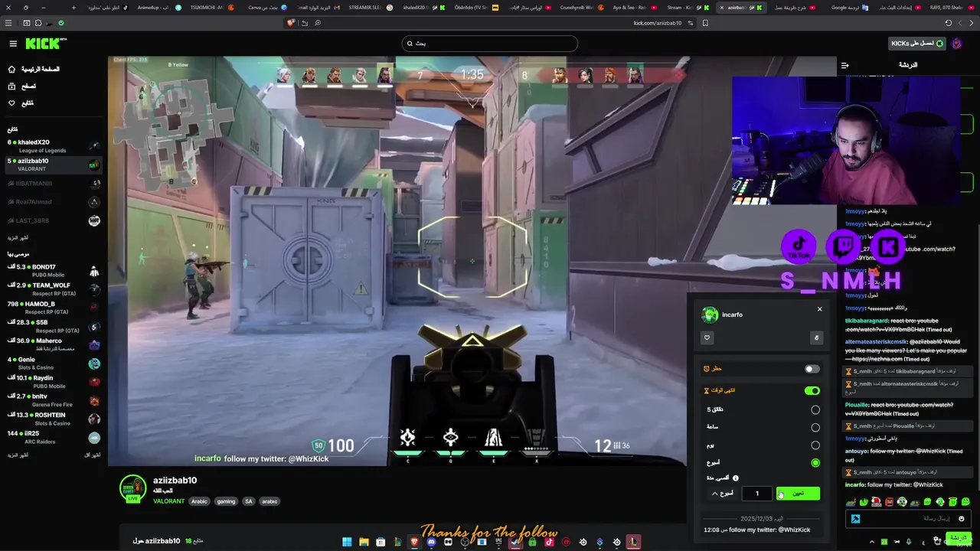
Task: Open offline Real7Ahmad channel
Action: 52,202
